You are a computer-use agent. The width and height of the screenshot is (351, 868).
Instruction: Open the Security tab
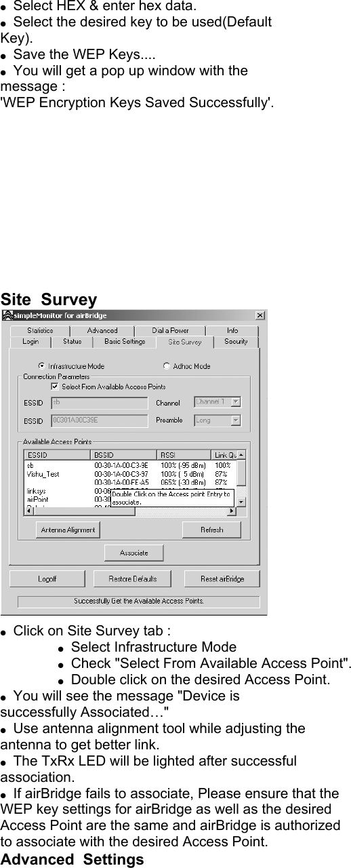(236, 342)
